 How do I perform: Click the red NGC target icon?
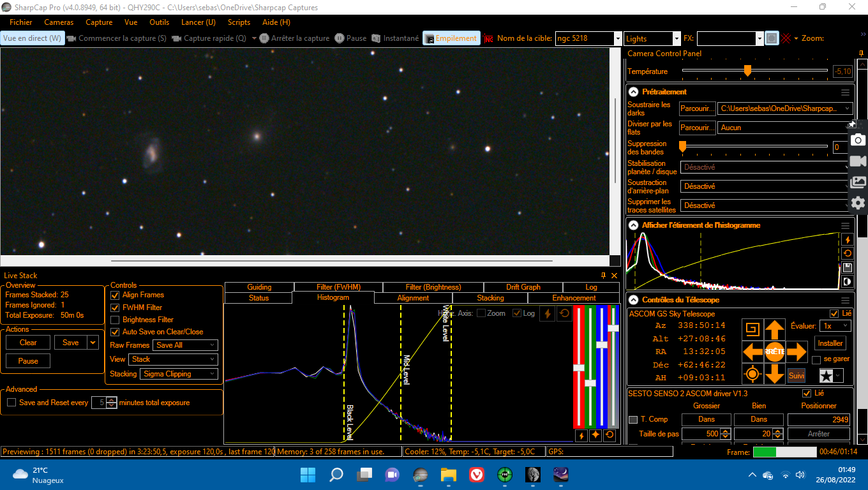coord(488,38)
